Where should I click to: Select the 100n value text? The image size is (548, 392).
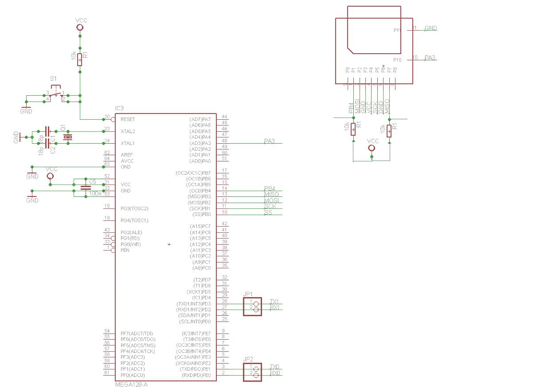(x=95, y=194)
